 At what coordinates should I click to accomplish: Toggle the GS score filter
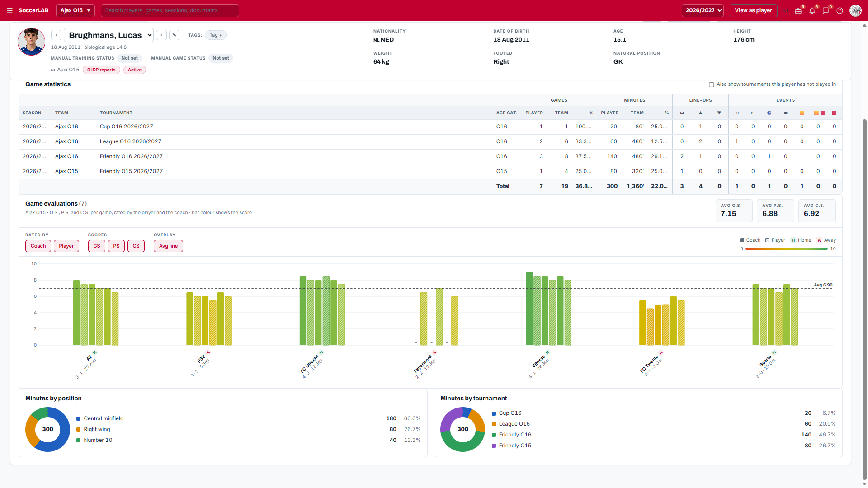pos(97,246)
